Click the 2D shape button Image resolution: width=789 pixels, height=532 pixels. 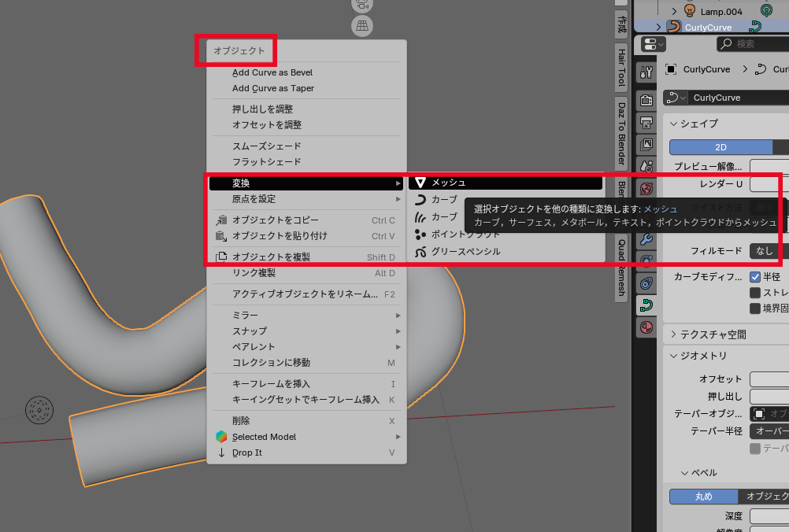(720, 147)
